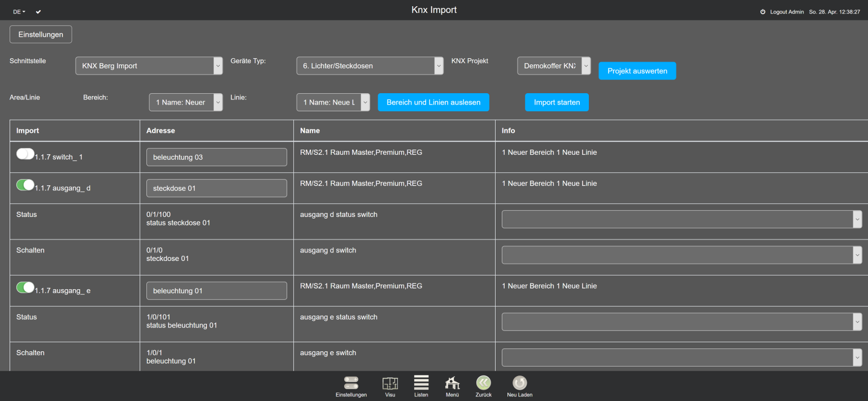The width and height of the screenshot is (868, 401).
Task: Click the checkmark icon in the top bar
Action: point(38,11)
